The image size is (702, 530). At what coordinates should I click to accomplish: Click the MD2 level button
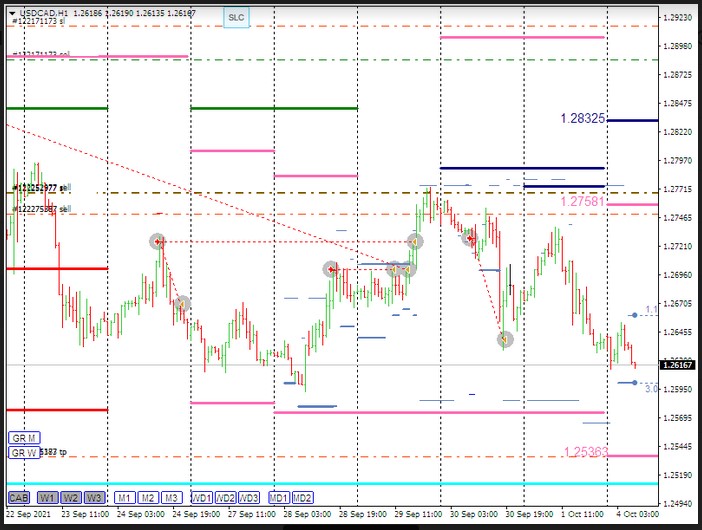(x=303, y=497)
